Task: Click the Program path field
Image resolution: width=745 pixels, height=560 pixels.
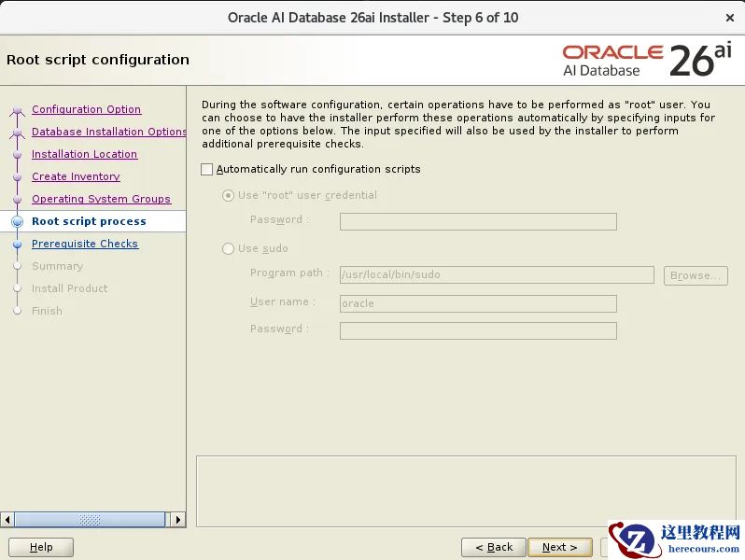Action: tap(497, 274)
